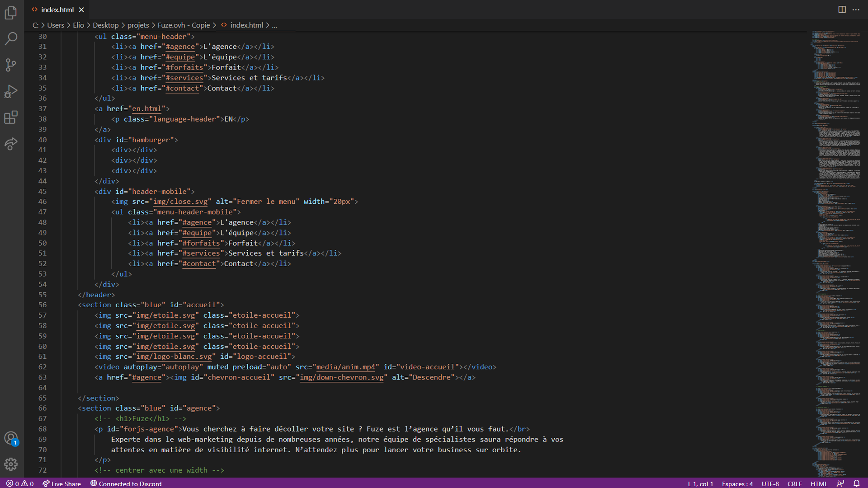Open the Live Share view in the activity bar
This screenshot has width=868, height=488.
click(11, 144)
